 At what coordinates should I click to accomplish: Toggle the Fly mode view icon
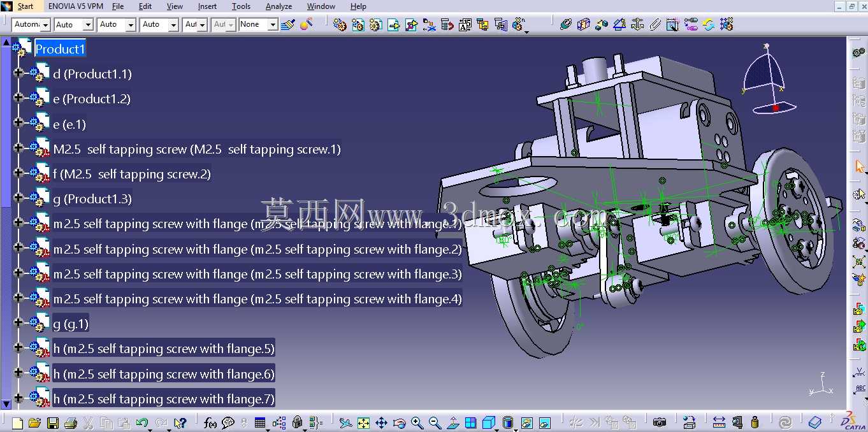(345, 422)
